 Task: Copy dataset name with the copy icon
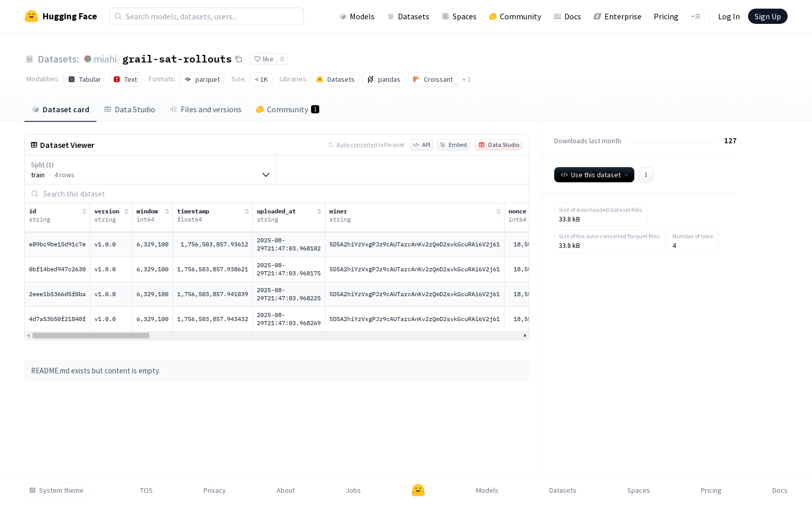tap(239, 59)
